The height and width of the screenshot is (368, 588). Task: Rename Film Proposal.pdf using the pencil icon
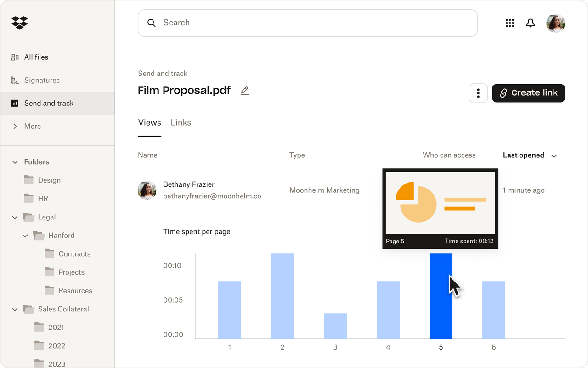point(244,91)
